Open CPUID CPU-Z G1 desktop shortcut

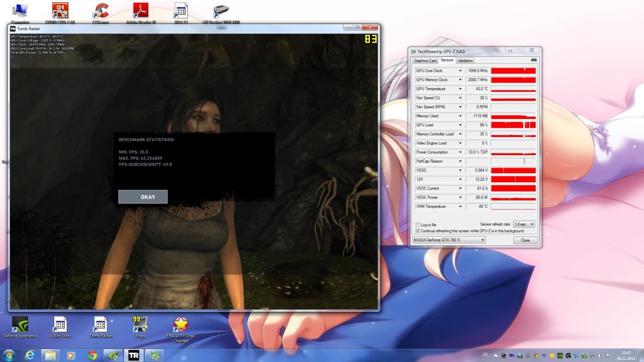point(60,13)
